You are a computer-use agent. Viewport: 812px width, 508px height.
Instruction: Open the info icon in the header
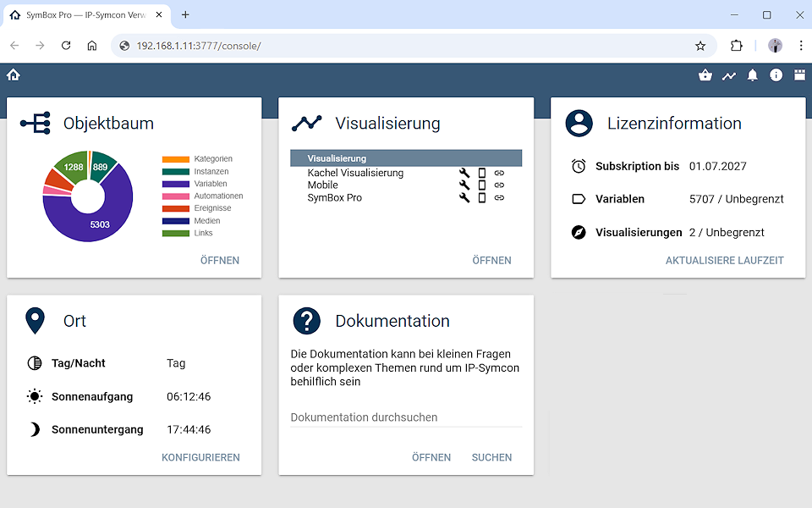click(776, 75)
